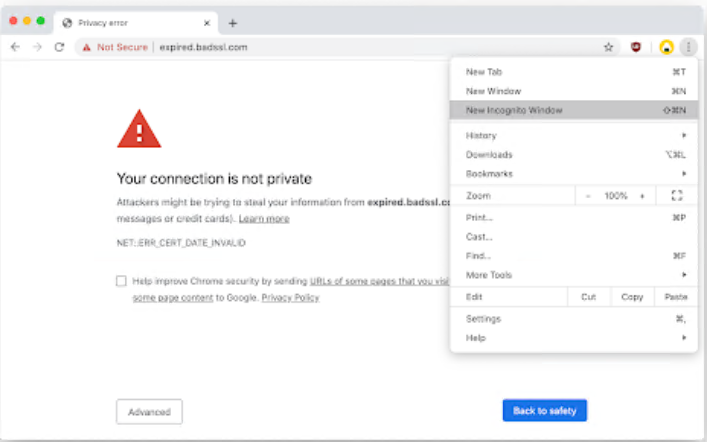Enter fullscreen using zoom fullscreen icon
707x442 pixels.
point(676,196)
